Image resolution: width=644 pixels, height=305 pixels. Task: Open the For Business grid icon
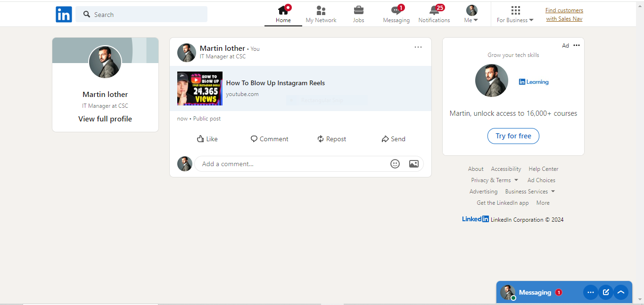tap(515, 10)
